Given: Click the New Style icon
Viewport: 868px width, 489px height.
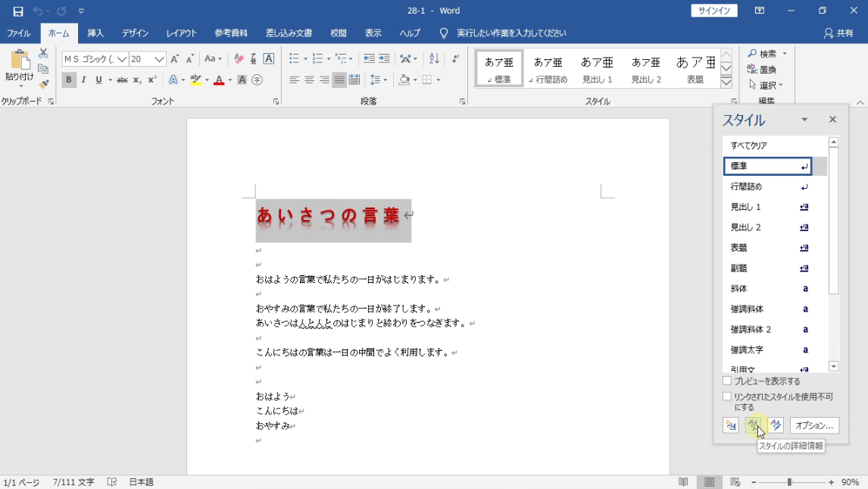Looking at the screenshot, I should point(730,425).
